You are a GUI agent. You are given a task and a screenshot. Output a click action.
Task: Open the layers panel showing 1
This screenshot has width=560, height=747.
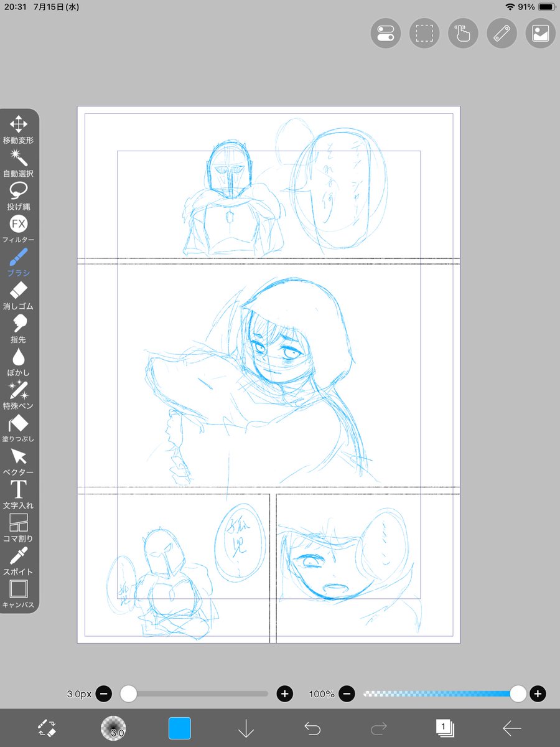[445, 727]
